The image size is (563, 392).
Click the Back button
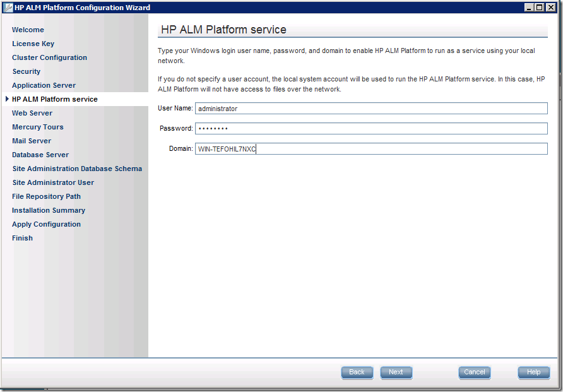pyautogui.click(x=357, y=372)
